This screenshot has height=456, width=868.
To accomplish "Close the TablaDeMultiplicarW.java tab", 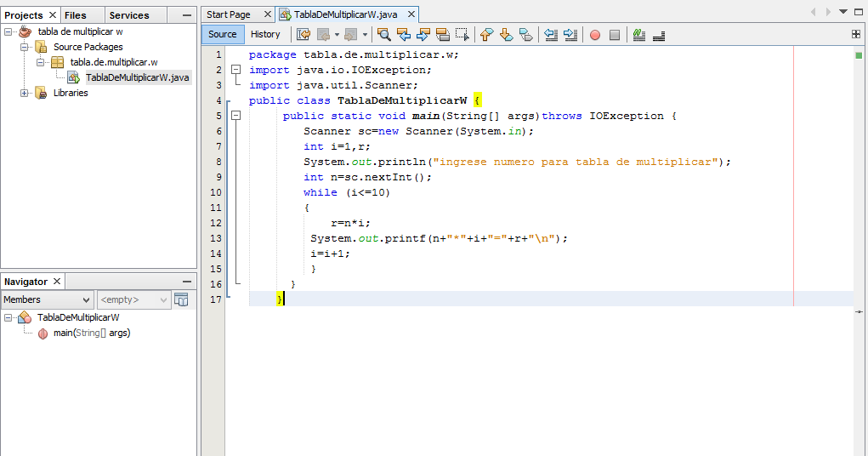I will pos(411,14).
